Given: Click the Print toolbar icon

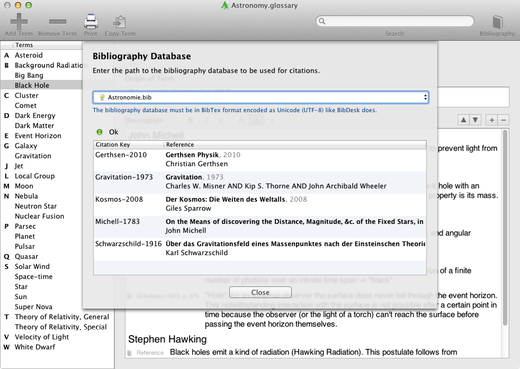Looking at the screenshot, I should click(x=91, y=22).
